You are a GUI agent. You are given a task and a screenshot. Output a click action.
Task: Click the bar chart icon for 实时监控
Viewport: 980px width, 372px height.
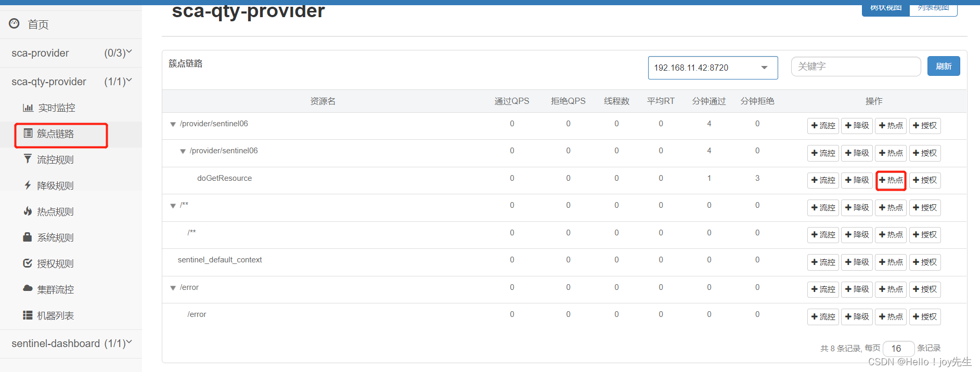point(28,108)
